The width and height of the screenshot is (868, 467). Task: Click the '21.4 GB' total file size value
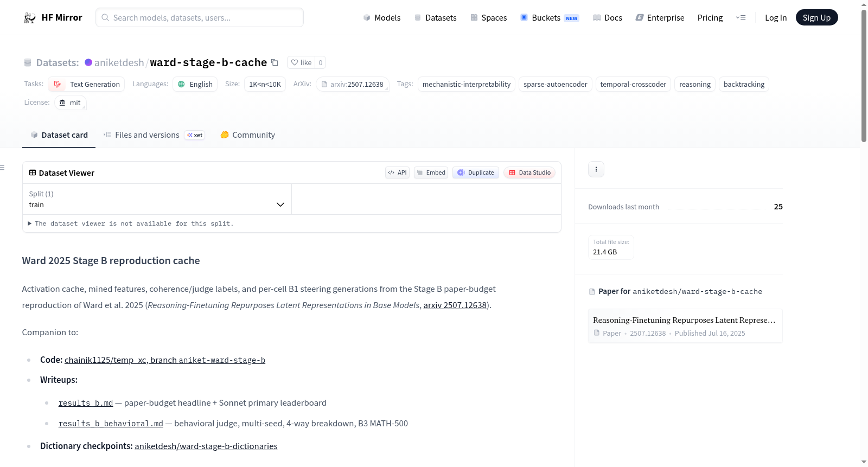click(x=605, y=252)
